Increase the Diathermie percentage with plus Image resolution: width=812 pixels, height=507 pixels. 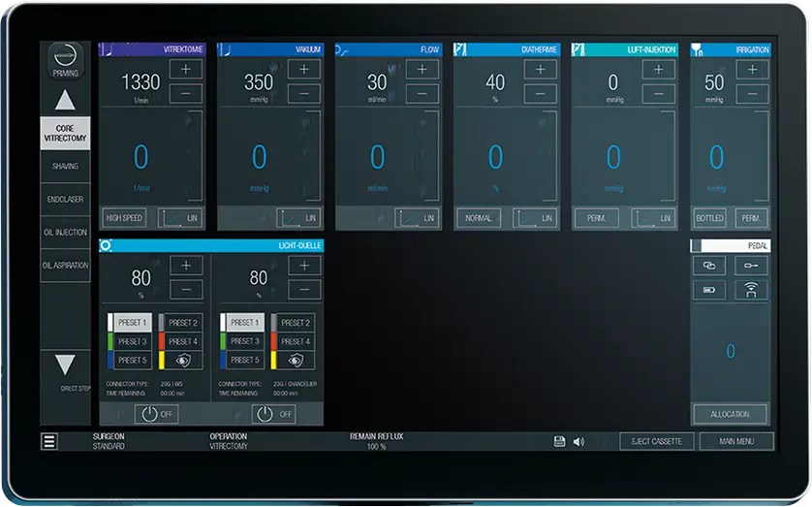tap(540, 70)
